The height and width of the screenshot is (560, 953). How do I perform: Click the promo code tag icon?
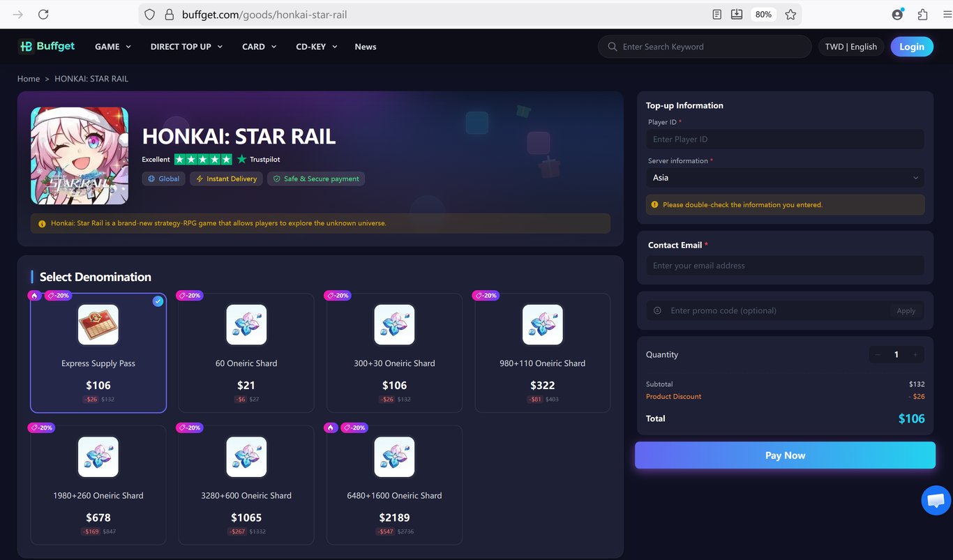(657, 310)
